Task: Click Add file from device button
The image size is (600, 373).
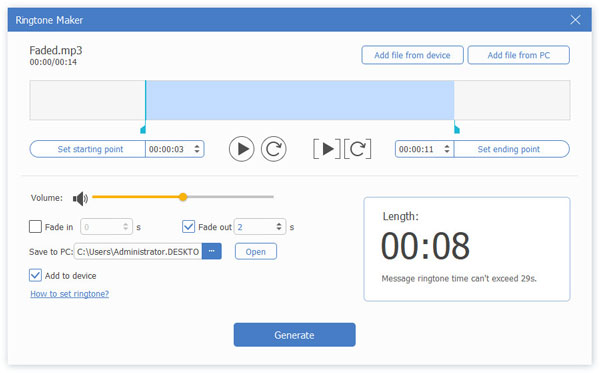Action: (x=412, y=55)
